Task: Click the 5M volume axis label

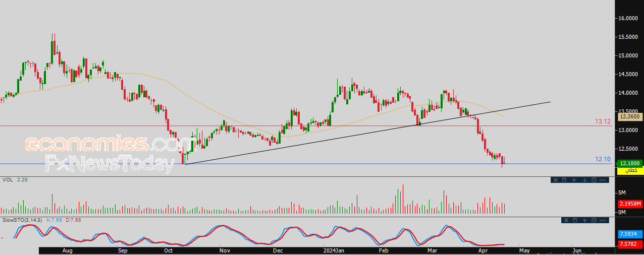Action: [622, 193]
